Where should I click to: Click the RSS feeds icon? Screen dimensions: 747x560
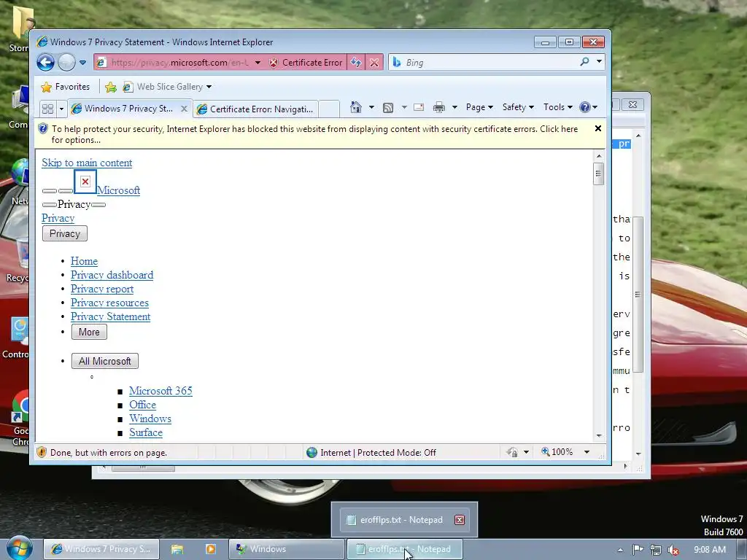tap(388, 108)
